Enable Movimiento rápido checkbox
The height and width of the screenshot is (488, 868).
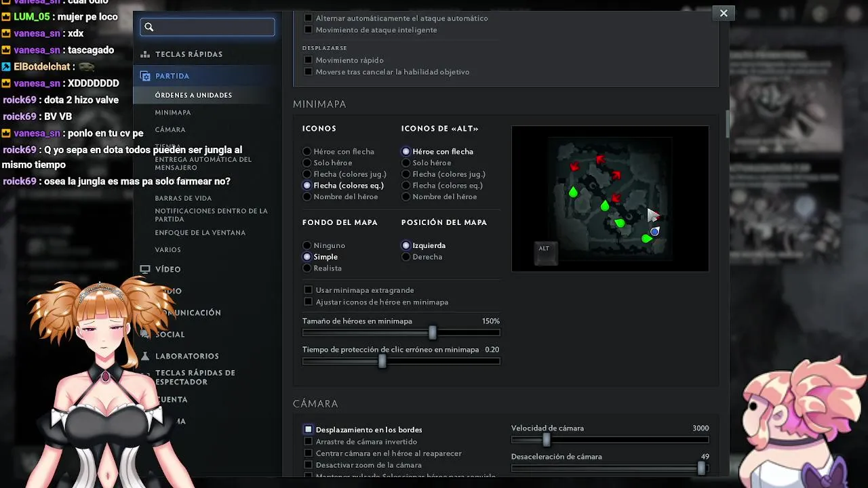point(309,60)
